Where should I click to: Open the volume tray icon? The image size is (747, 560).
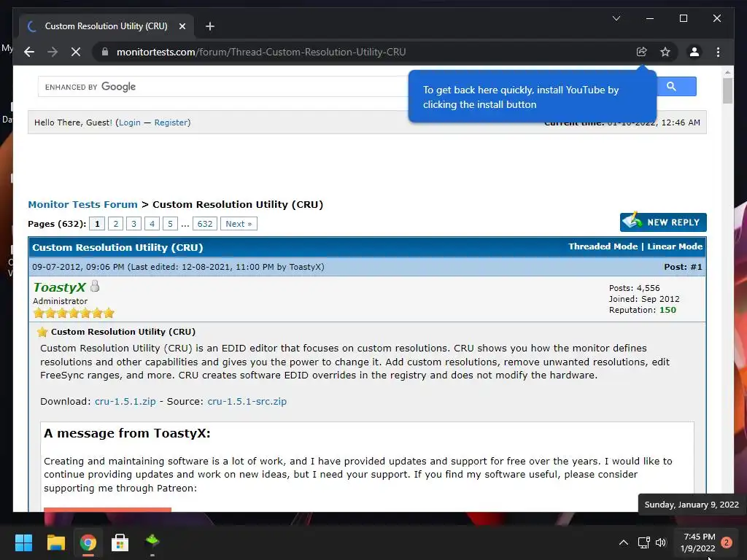(x=661, y=542)
